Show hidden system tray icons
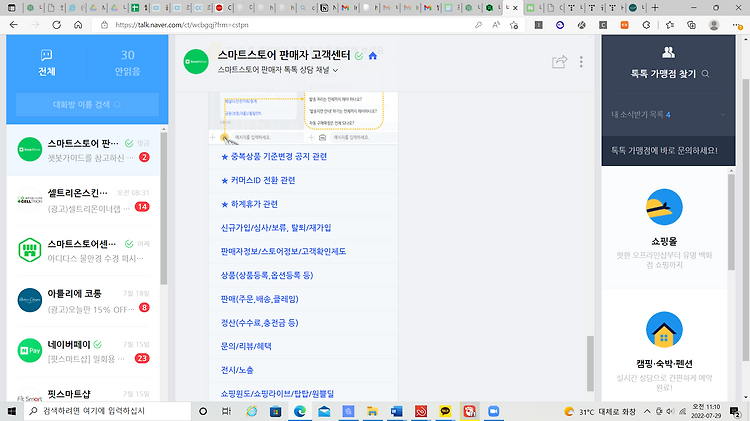This screenshot has width=750, height=421. pos(647,411)
